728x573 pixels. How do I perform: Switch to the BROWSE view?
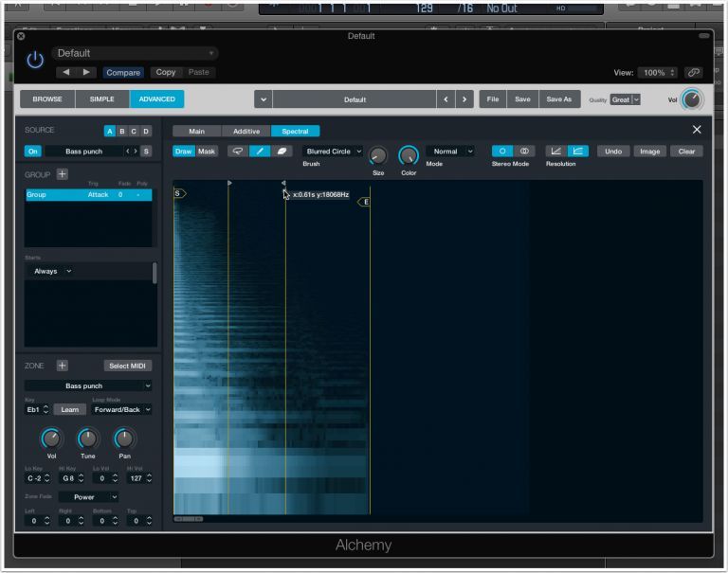click(47, 98)
